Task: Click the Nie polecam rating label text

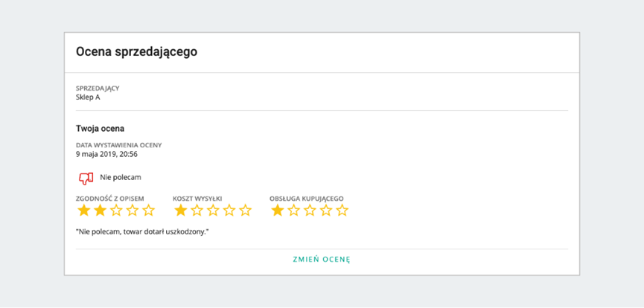Action: pyautogui.click(x=121, y=178)
